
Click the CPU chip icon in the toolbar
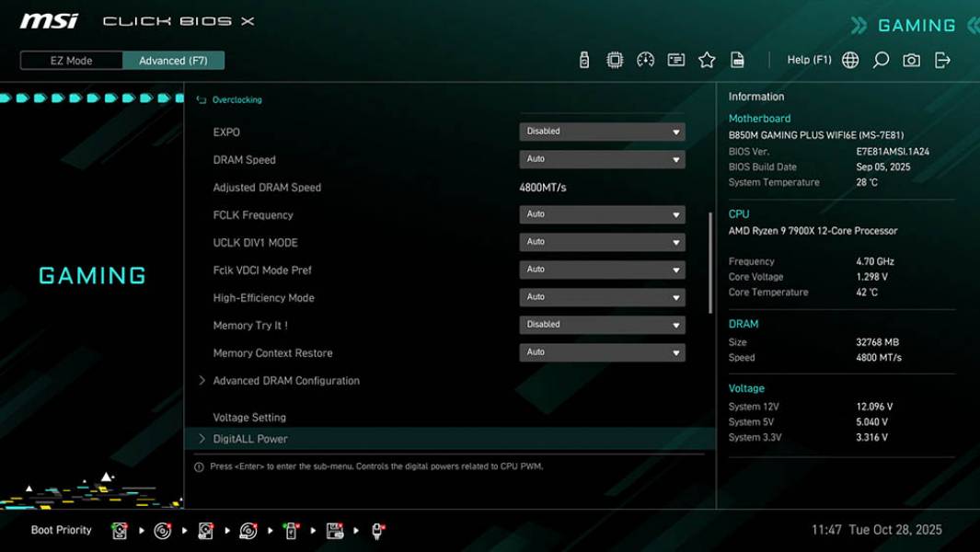point(616,59)
